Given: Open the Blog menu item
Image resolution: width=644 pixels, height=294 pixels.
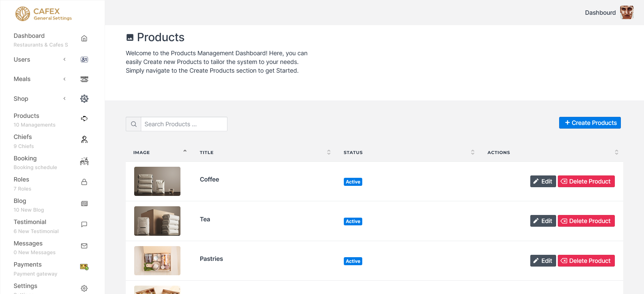Looking at the screenshot, I should (x=20, y=201).
